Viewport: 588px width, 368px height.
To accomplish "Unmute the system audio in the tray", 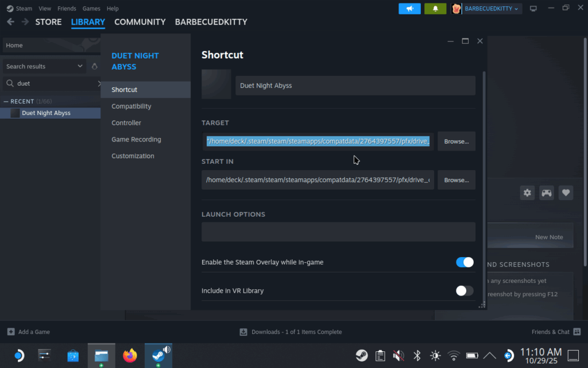I will pyautogui.click(x=399, y=355).
